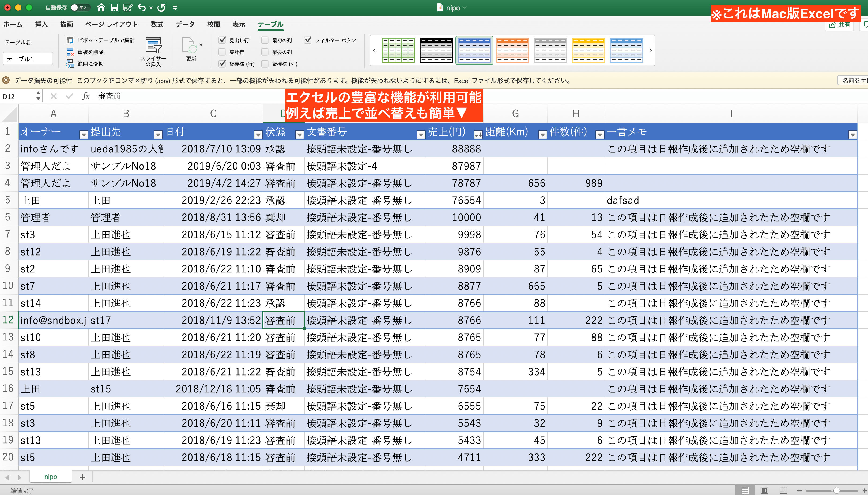This screenshot has height=495, width=868.
Task: Open filter dropdown on 状態 header
Action: (x=299, y=135)
